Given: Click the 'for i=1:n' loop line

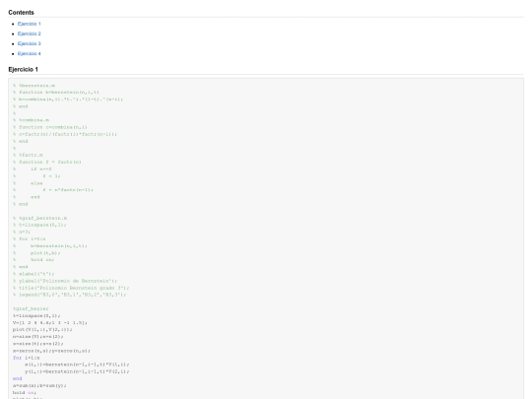Looking at the screenshot, I should tap(27, 358).
